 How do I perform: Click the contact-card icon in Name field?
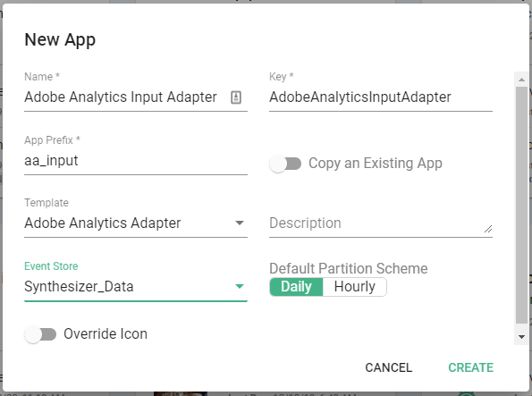[236, 97]
